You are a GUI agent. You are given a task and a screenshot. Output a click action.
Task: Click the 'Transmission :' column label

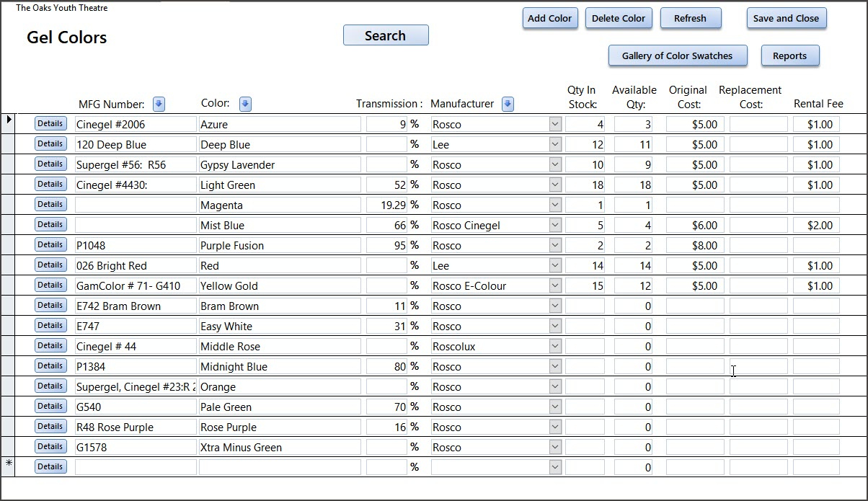[389, 104]
